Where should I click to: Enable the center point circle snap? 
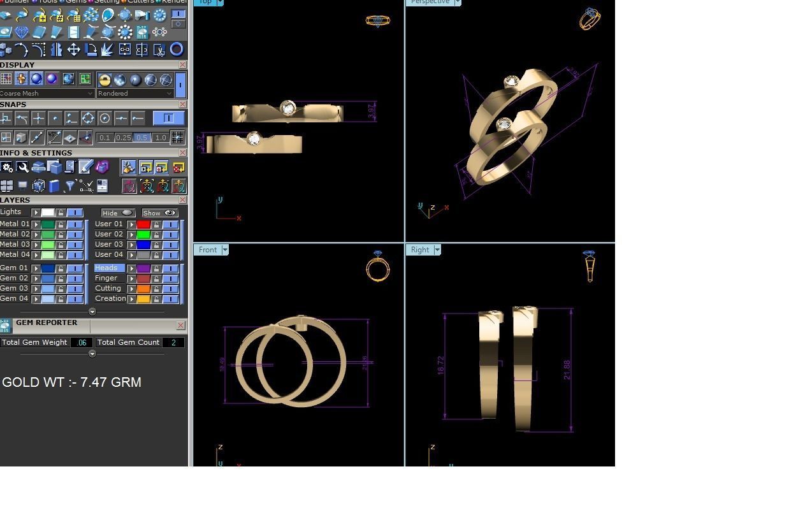click(105, 118)
